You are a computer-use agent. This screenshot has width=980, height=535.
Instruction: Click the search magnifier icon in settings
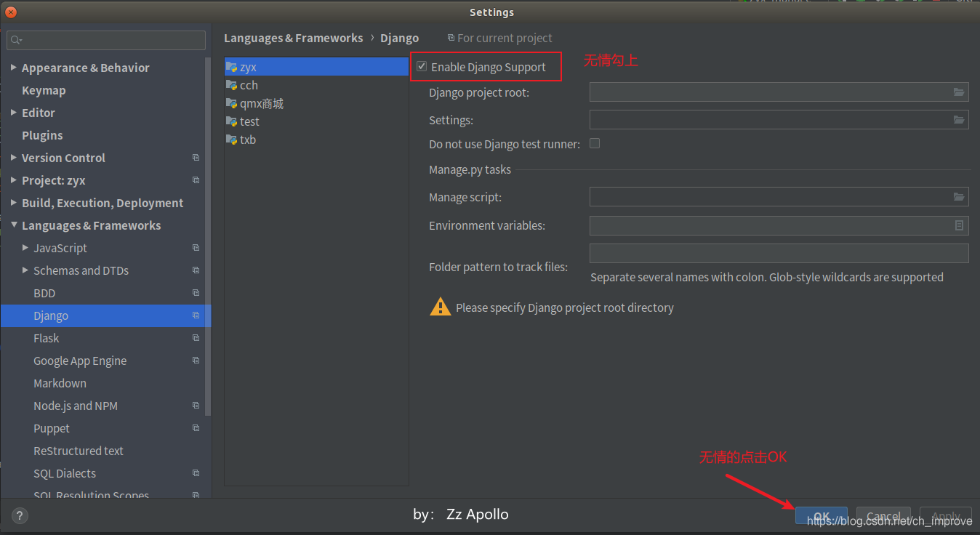16,40
